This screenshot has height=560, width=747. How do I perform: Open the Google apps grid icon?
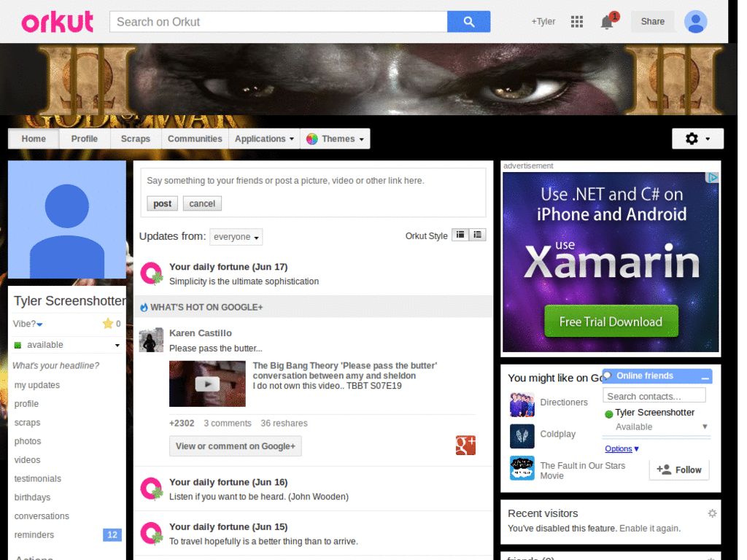coord(577,21)
